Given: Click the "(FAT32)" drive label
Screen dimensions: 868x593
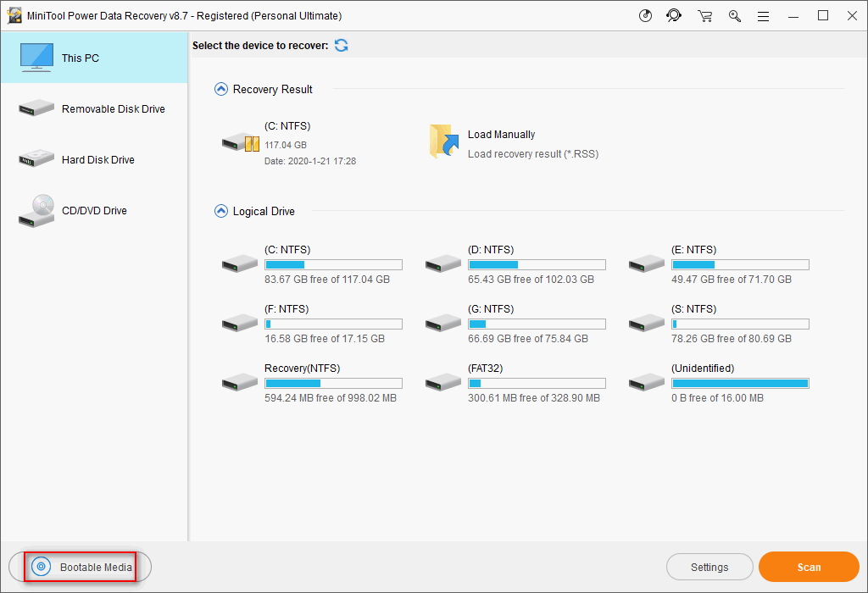Looking at the screenshot, I should point(486,369).
